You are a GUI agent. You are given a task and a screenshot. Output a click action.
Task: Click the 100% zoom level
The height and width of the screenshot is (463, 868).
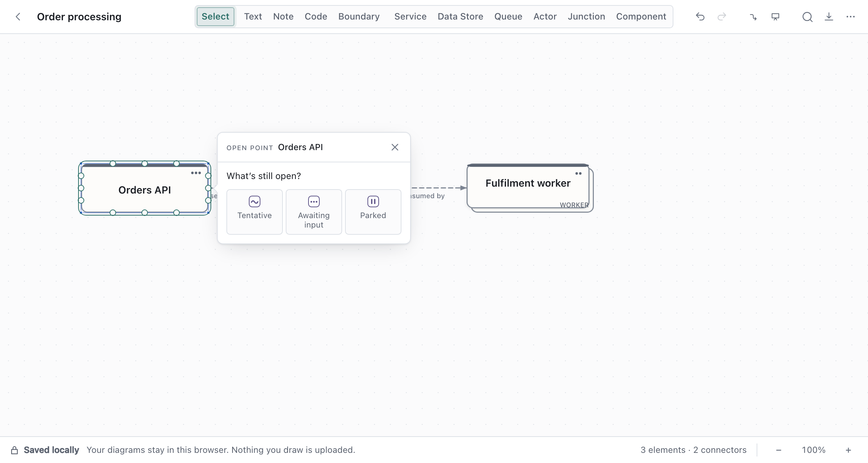814,450
